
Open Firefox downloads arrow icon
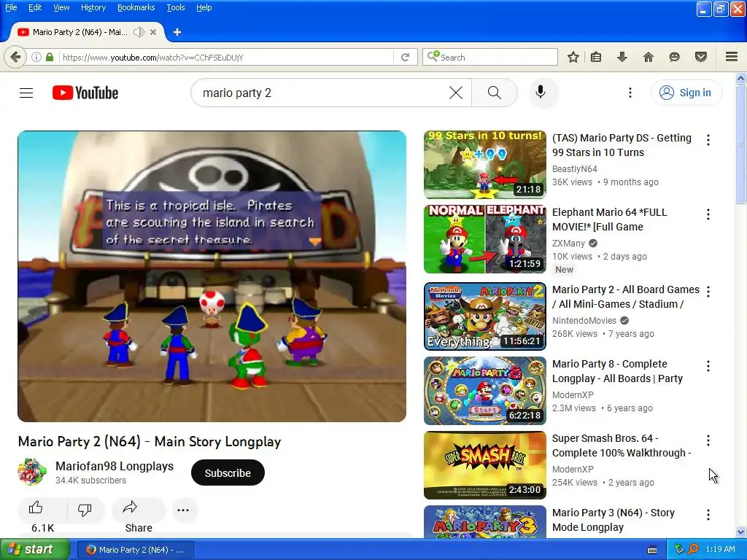click(x=622, y=57)
